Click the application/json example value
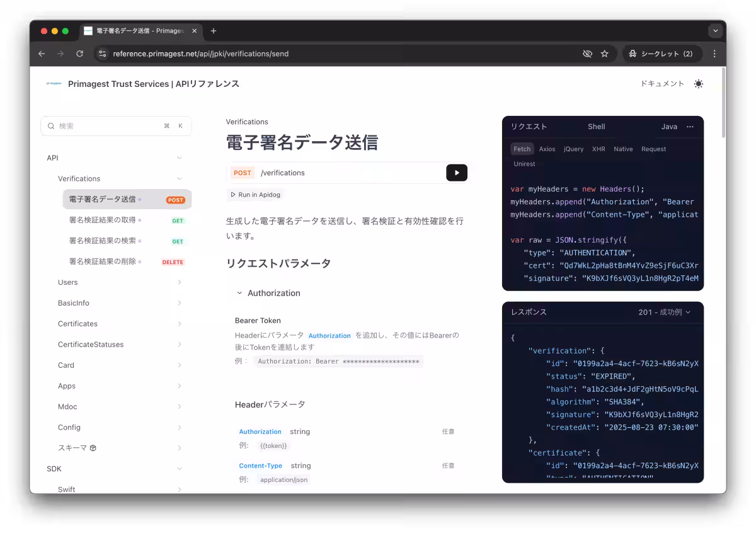The width and height of the screenshot is (756, 533). (x=284, y=479)
